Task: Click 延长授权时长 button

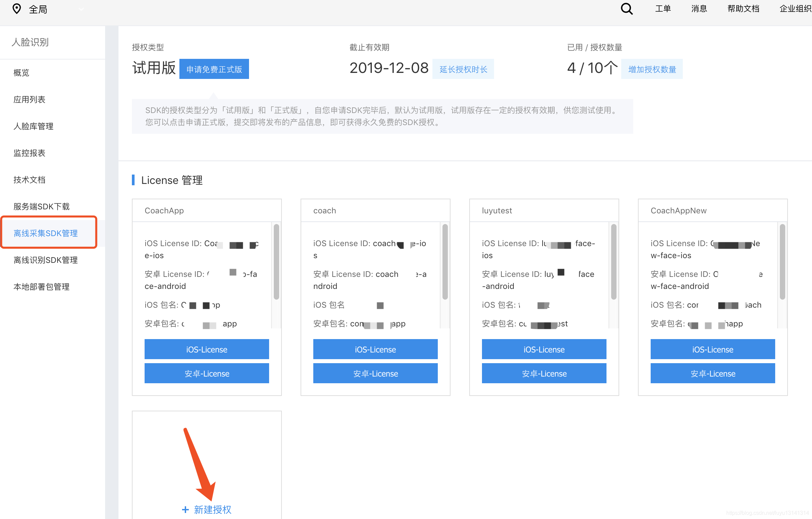Action: pos(463,69)
